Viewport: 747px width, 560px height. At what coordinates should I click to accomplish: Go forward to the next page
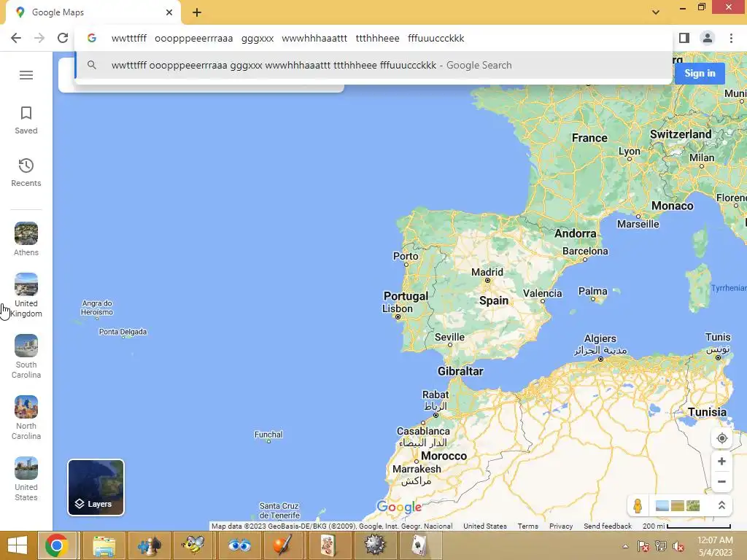pyautogui.click(x=39, y=38)
